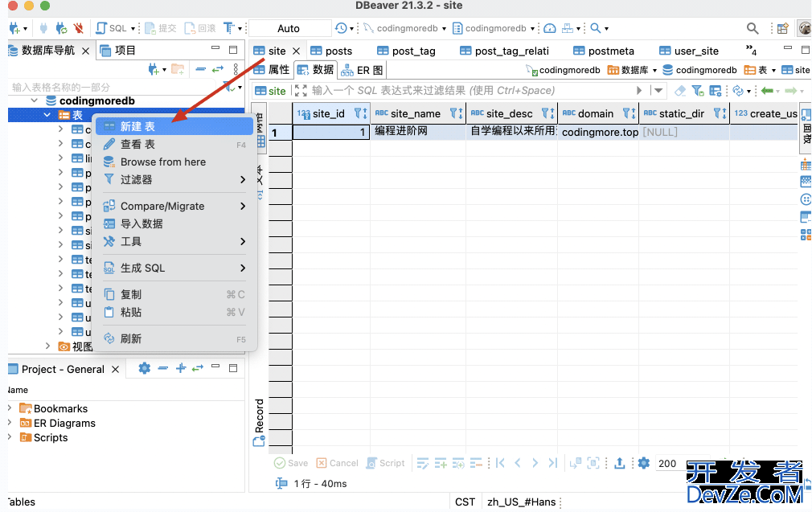
Task: Choose Browse from here
Action: (174, 162)
